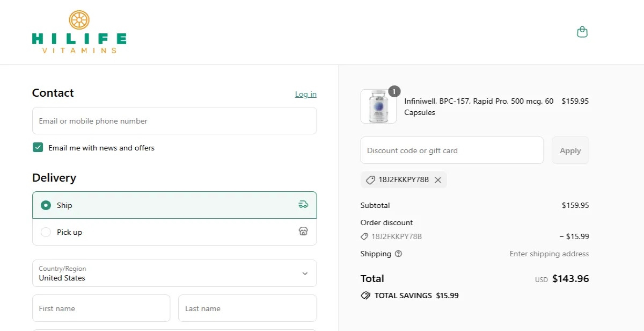Open the Country/Region dropdown

tap(174, 274)
